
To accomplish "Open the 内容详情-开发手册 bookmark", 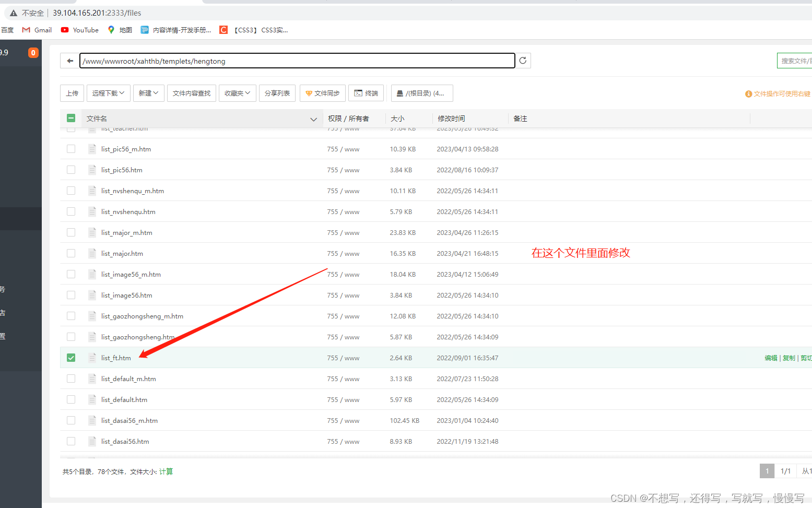I will point(176,30).
